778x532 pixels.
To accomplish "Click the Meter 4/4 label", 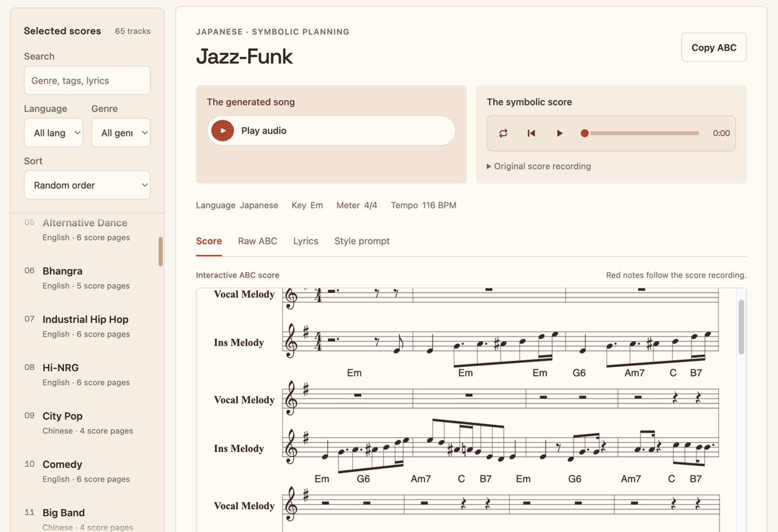I will click(x=357, y=205).
